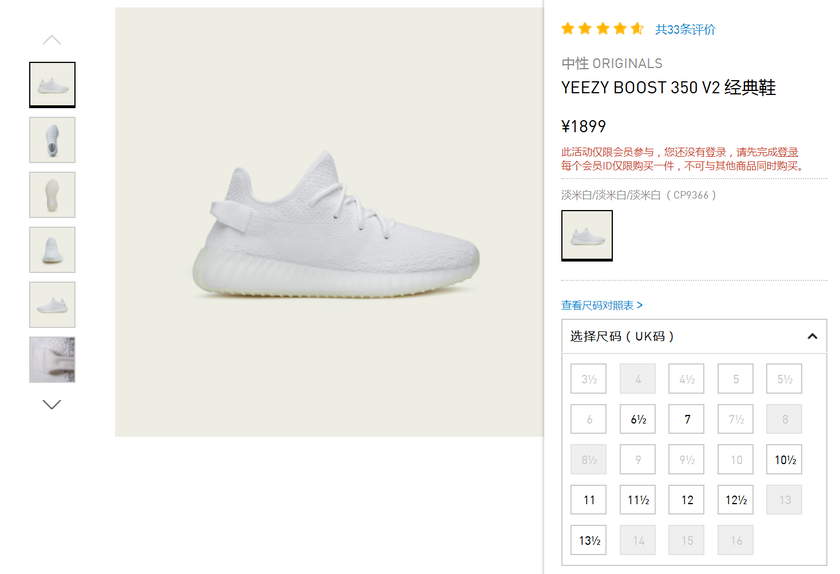Image resolution: width=840 pixels, height=574 pixels.
Task: Click the chevron on the size selector
Action: [812, 337]
